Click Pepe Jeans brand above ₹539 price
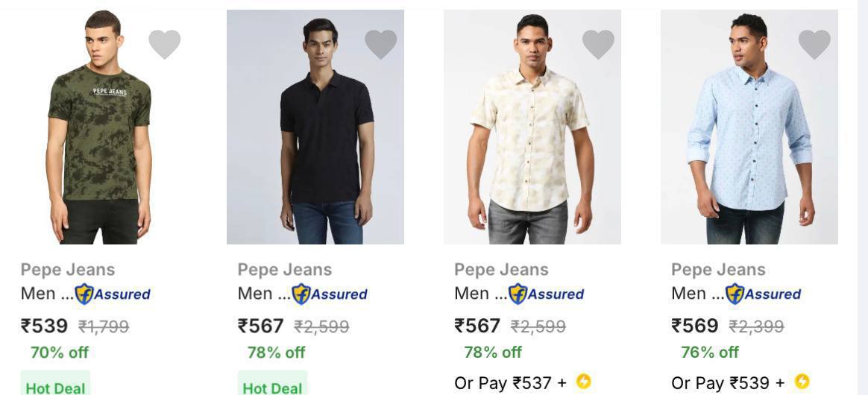Image resolution: width=868 pixels, height=395 pixels. tap(68, 270)
